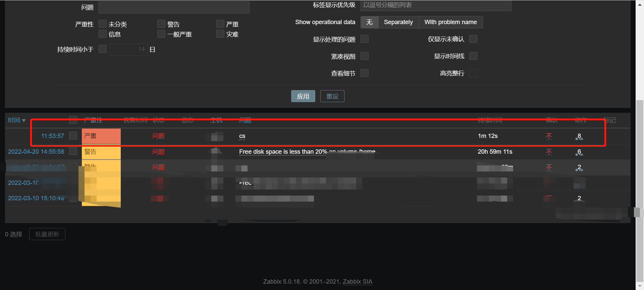Select 无 for operational data
Viewport: 644px width, 290px height.
click(369, 22)
